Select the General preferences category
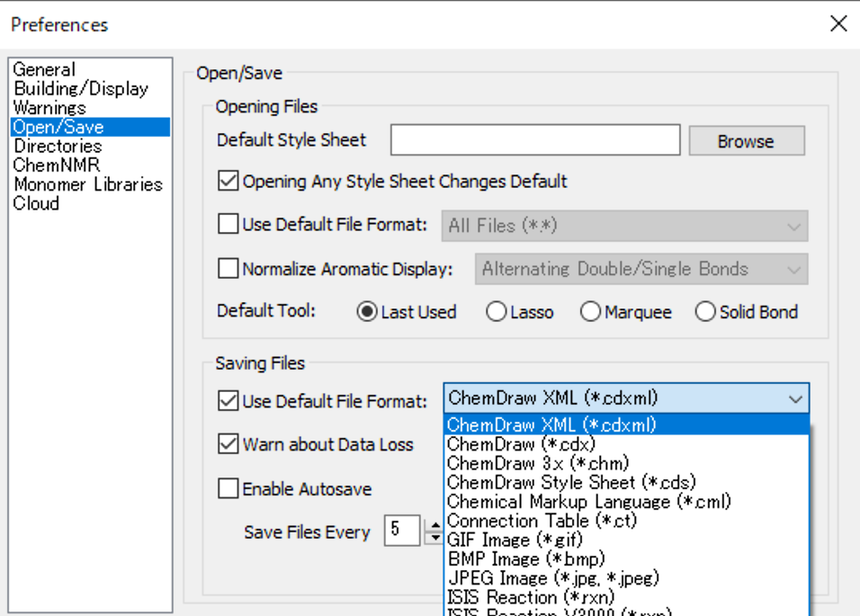Viewport: 860px width, 616px height. click(x=43, y=69)
